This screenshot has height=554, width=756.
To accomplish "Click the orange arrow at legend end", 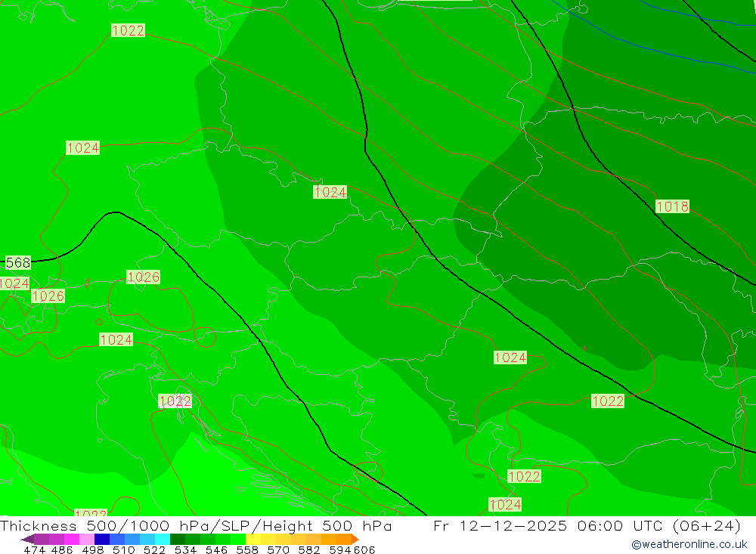I will (355, 539).
